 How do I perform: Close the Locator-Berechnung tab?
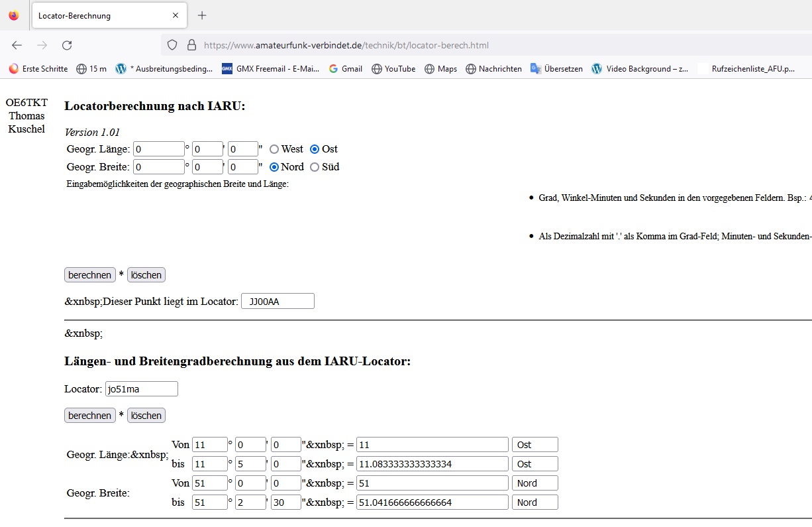click(176, 15)
